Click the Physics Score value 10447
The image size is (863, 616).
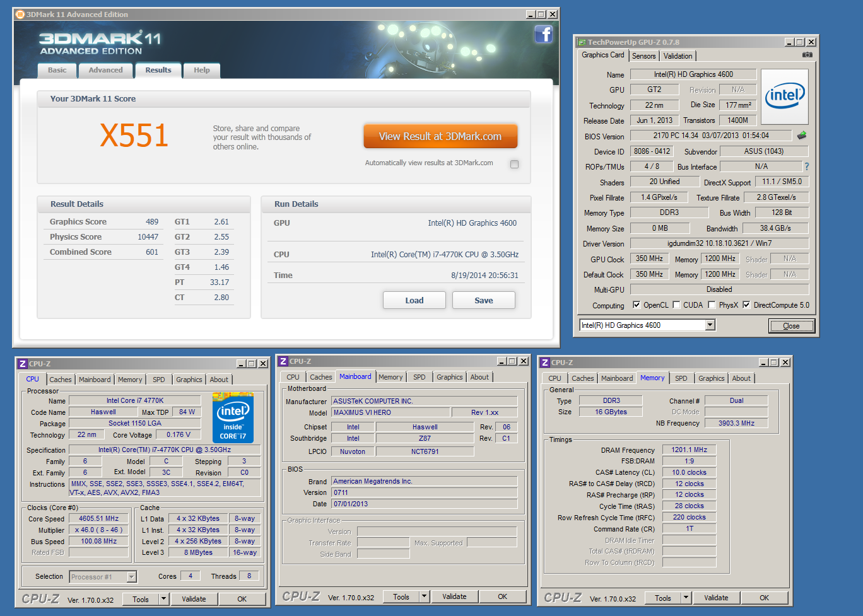148,237
